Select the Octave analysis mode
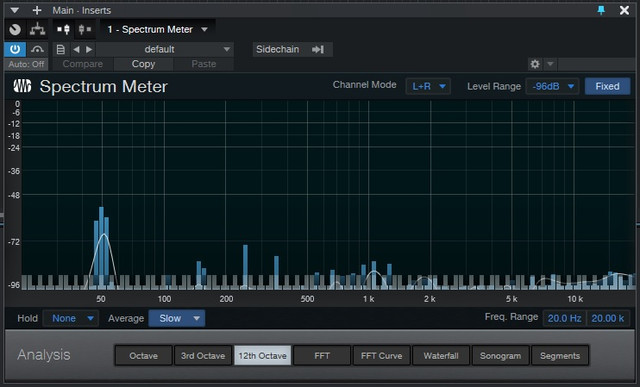 (x=143, y=356)
